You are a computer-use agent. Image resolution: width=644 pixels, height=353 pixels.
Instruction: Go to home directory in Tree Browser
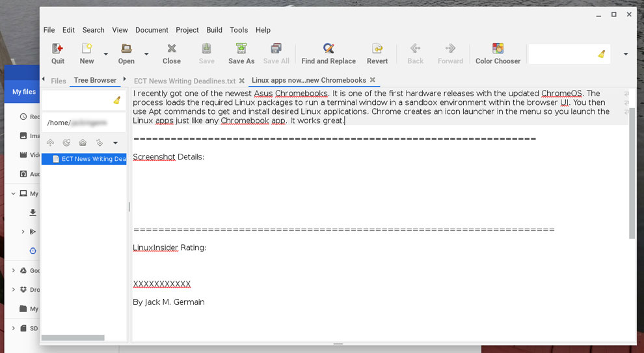(x=83, y=143)
